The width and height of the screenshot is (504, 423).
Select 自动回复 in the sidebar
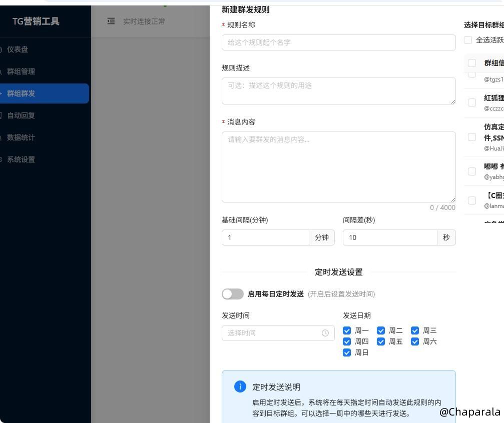click(21, 115)
